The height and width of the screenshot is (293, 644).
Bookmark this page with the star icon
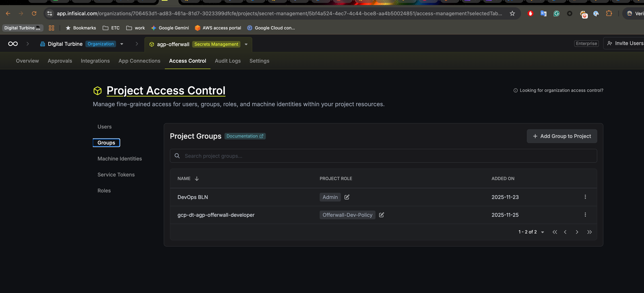512,13
